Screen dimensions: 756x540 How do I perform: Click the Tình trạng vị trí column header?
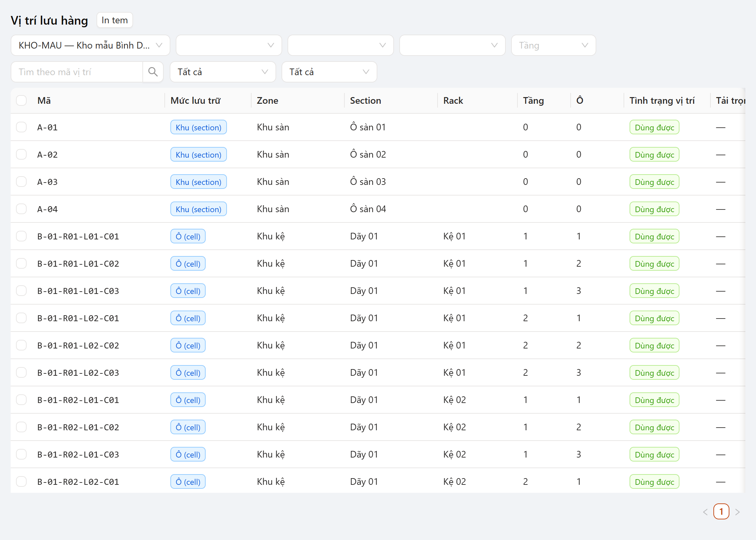(662, 100)
